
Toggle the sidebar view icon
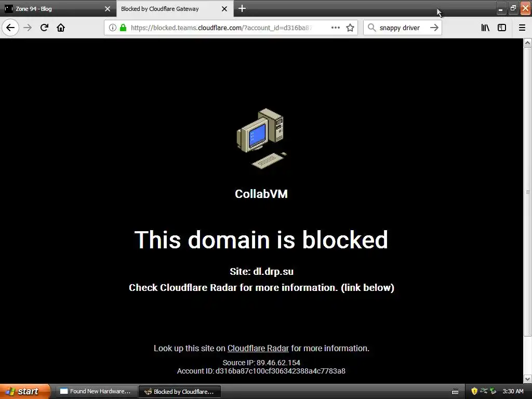(x=502, y=28)
